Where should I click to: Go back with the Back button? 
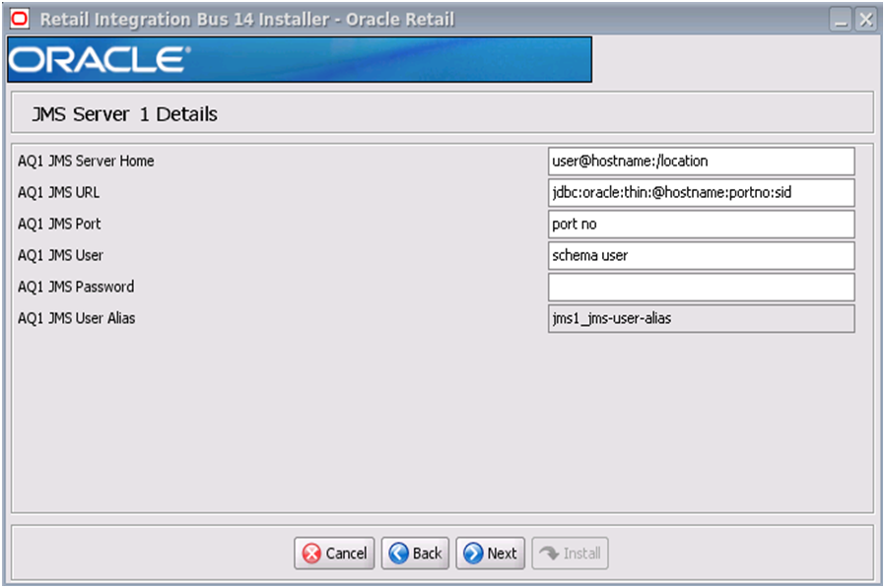(416, 553)
